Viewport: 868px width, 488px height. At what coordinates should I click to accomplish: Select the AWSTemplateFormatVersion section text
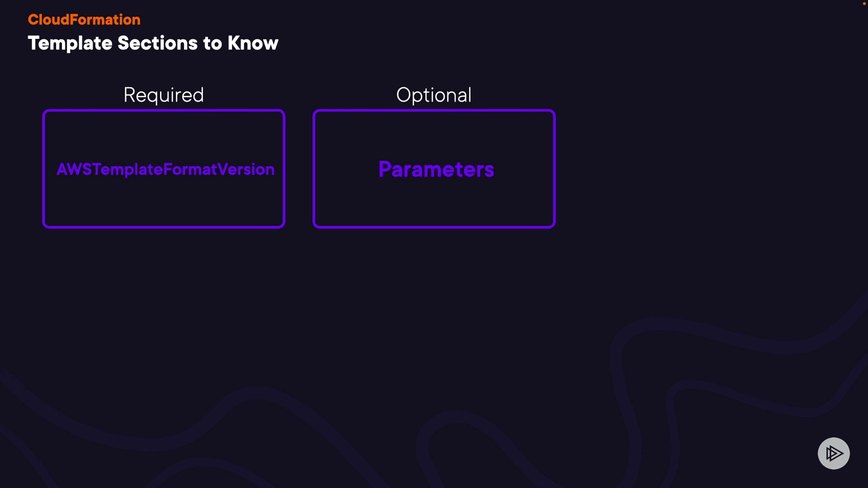point(165,169)
